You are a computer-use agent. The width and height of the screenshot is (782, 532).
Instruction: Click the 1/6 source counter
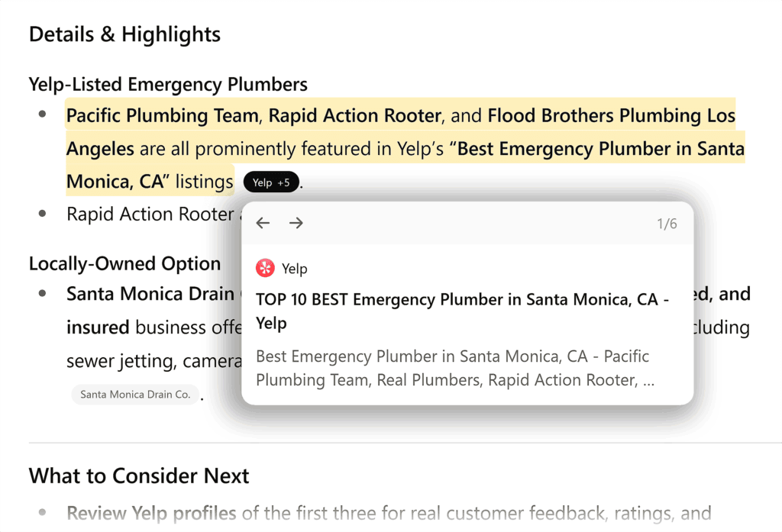(x=667, y=224)
